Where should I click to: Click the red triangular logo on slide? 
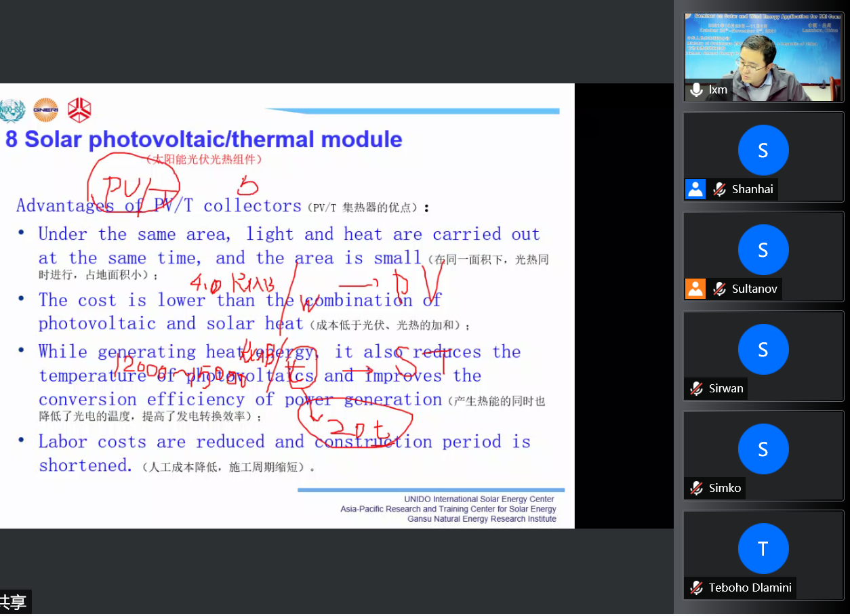pos(78,110)
